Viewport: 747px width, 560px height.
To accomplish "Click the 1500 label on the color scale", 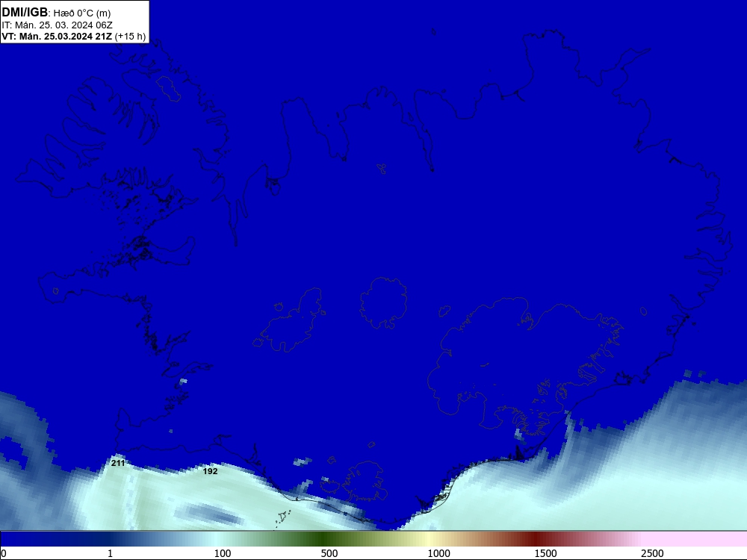I will point(545,553).
